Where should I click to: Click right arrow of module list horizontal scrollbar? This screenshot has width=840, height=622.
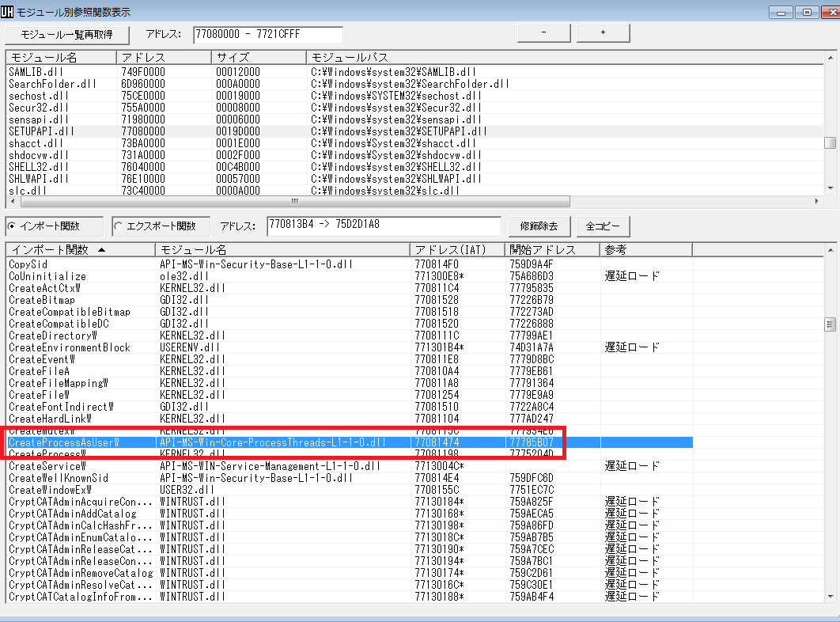(x=817, y=202)
